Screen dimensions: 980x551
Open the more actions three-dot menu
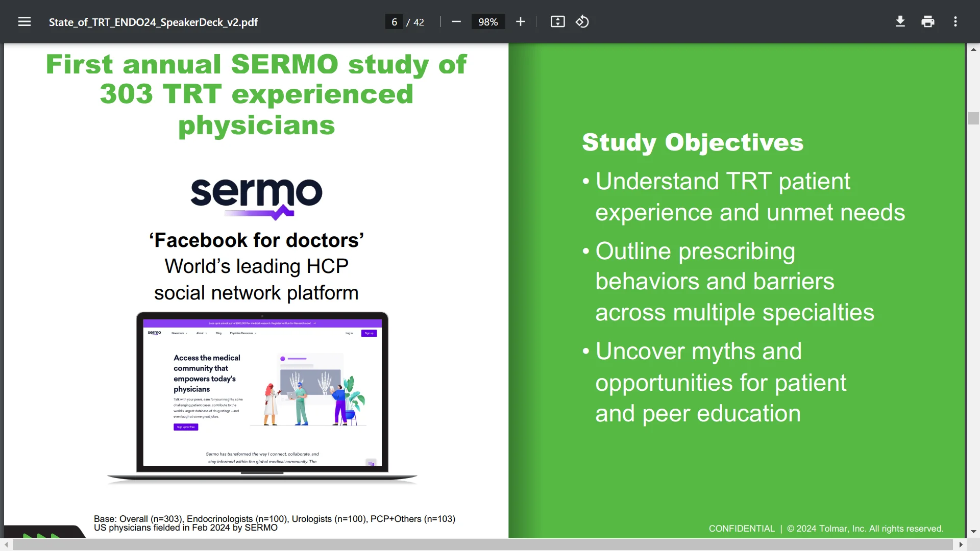[955, 22]
